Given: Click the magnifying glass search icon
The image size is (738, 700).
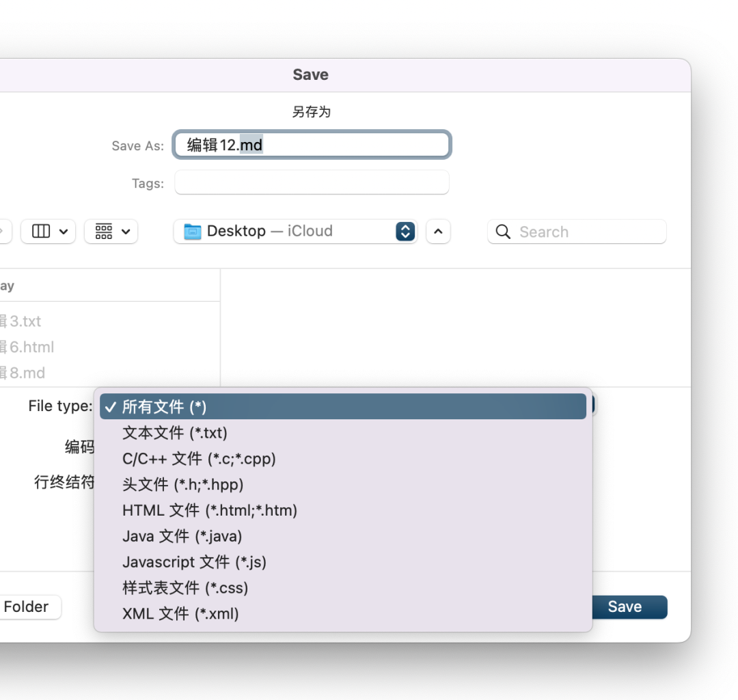Looking at the screenshot, I should [x=503, y=232].
